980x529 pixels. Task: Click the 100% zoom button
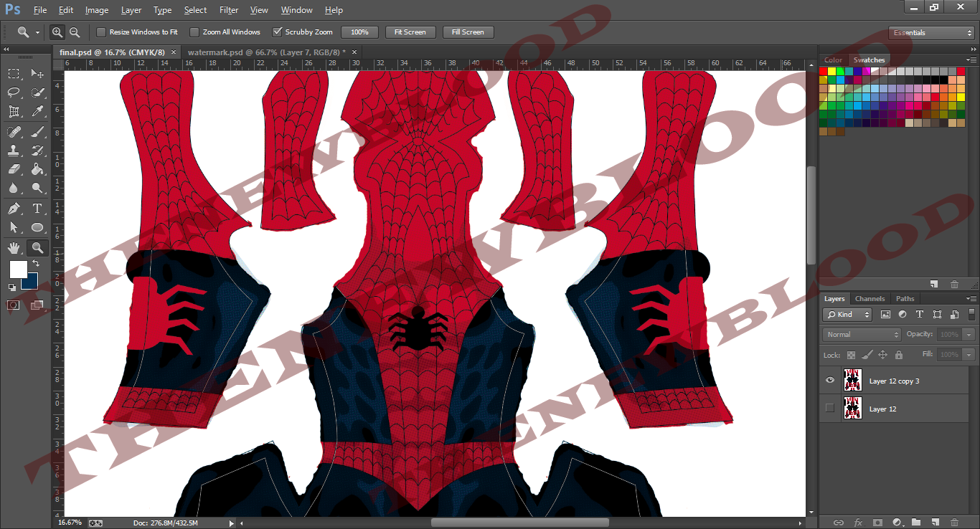pos(359,32)
